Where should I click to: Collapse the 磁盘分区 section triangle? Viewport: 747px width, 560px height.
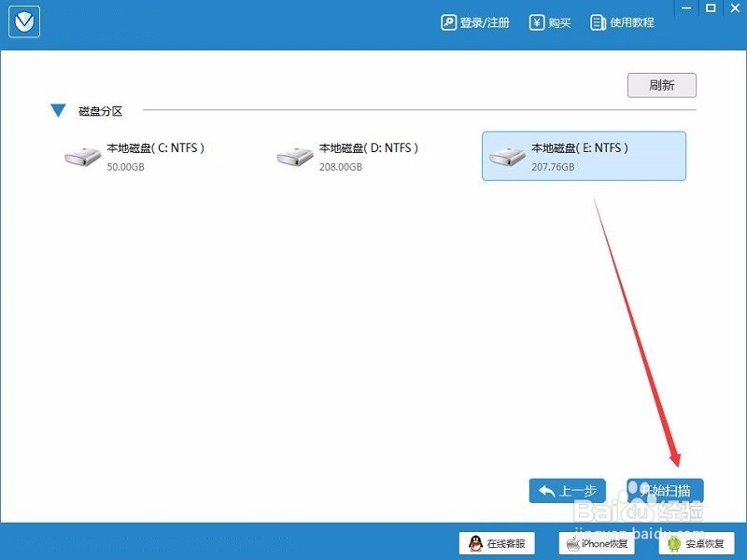[58, 110]
